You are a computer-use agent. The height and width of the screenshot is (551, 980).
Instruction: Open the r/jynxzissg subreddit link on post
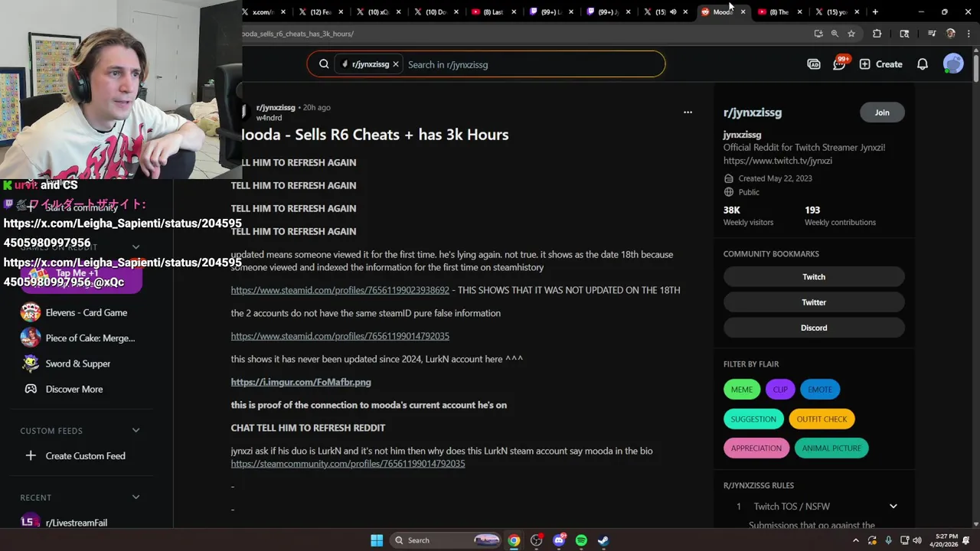pyautogui.click(x=276, y=108)
